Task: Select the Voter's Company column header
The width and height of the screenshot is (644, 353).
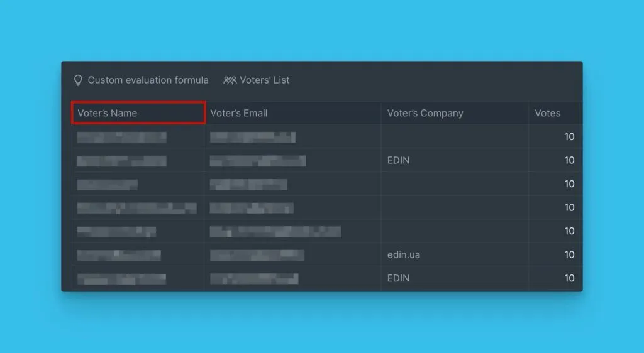Action: pos(425,113)
